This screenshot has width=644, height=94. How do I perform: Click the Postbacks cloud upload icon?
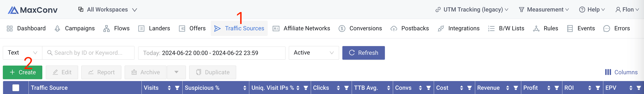394,28
